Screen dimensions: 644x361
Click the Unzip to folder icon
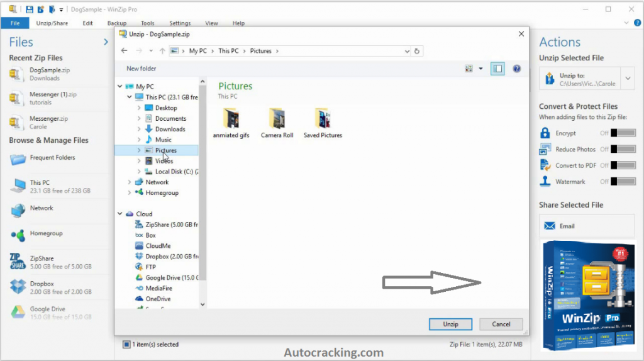(x=549, y=79)
